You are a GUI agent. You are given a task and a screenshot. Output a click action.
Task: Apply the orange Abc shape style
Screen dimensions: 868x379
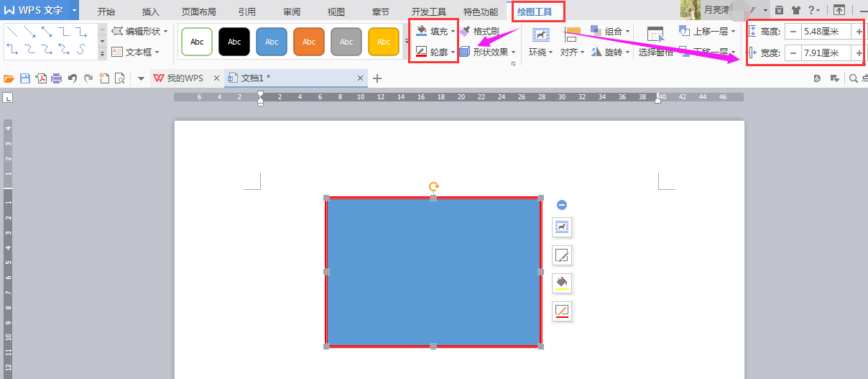[309, 42]
